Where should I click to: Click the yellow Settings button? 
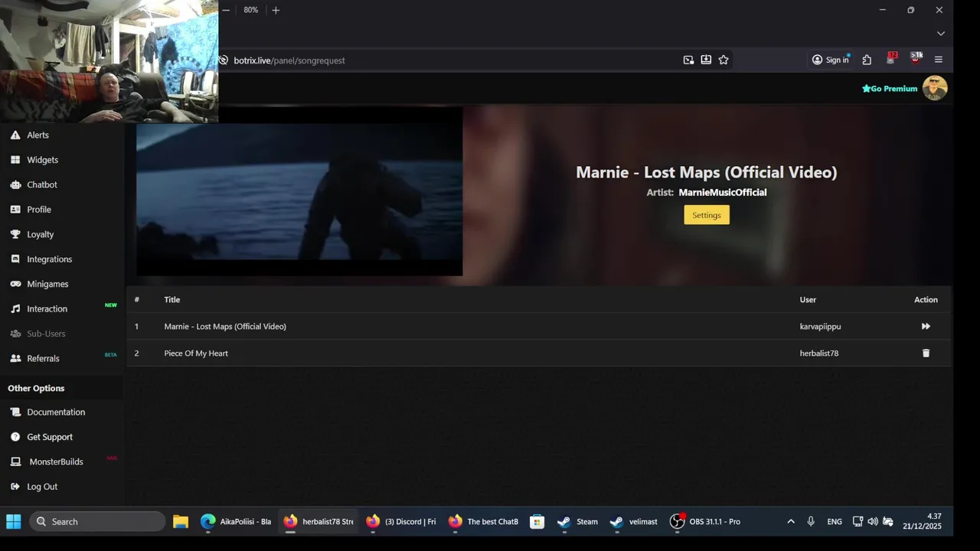coord(707,215)
